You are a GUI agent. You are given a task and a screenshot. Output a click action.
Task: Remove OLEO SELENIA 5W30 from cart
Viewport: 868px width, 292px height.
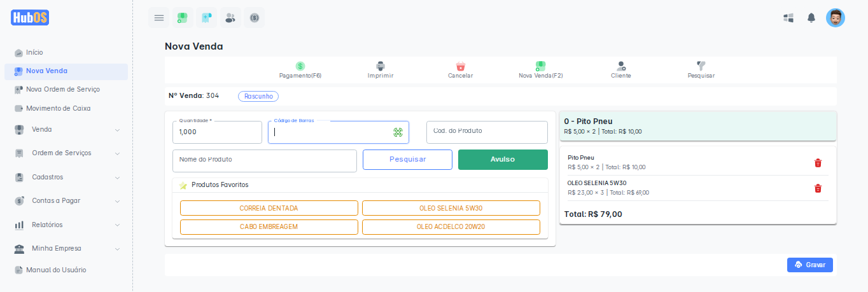pyautogui.click(x=818, y=188)
